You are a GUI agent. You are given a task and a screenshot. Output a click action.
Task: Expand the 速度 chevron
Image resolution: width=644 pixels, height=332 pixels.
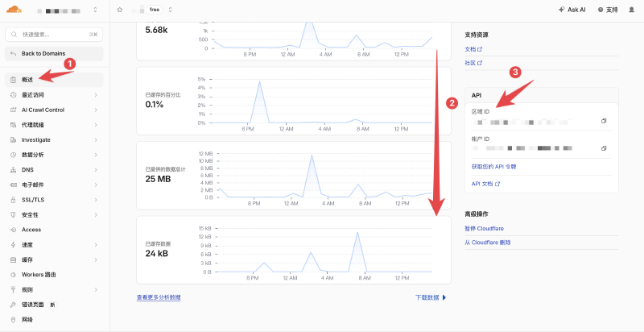point(96,245)
